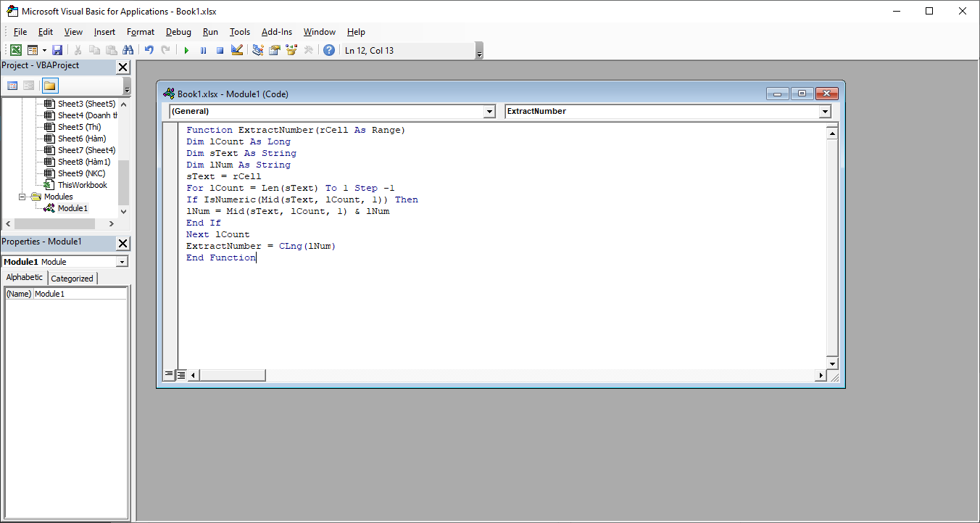Switch to Full Module View at code window bottom
The height and width of the screenshot is (523, 980).
[181, 375]
